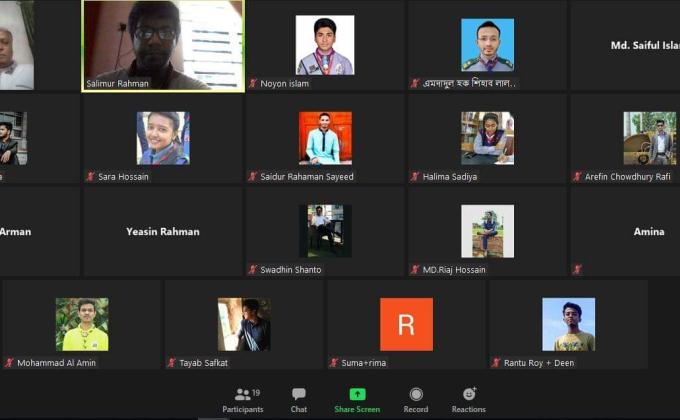
Task: Click muted mic icon beside Suma+rima
Action: 334,363
